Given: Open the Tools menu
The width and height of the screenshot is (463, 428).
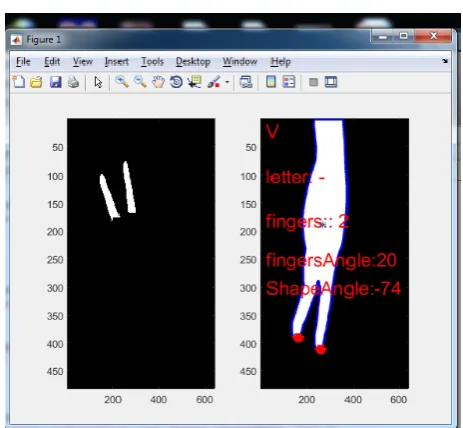Looking at the screenshot, I should 152,62.
